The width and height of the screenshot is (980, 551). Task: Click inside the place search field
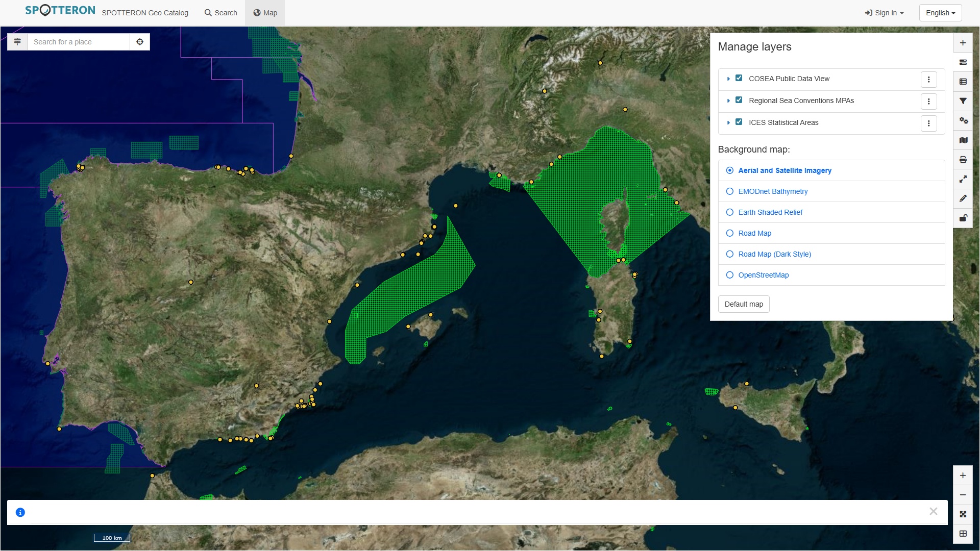pos(77,41)
